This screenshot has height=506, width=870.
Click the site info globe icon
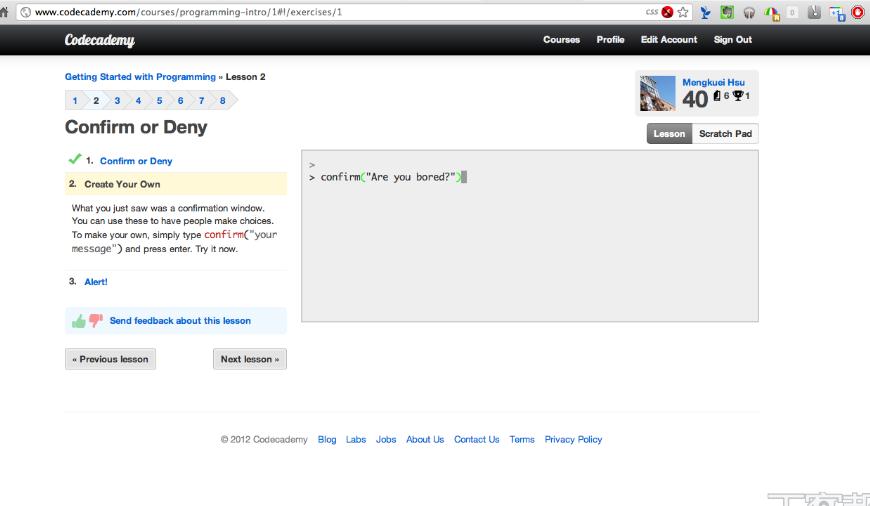tap(26, 12)
